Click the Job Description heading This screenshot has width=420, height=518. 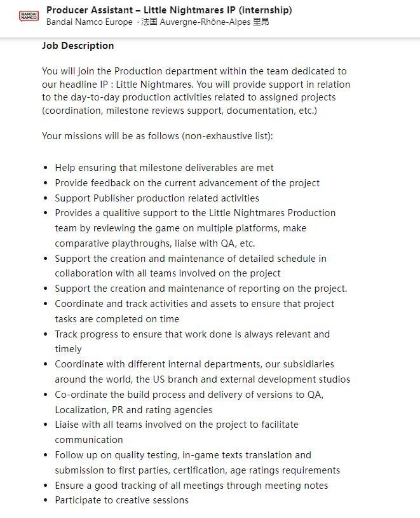[x=78, y=46]
